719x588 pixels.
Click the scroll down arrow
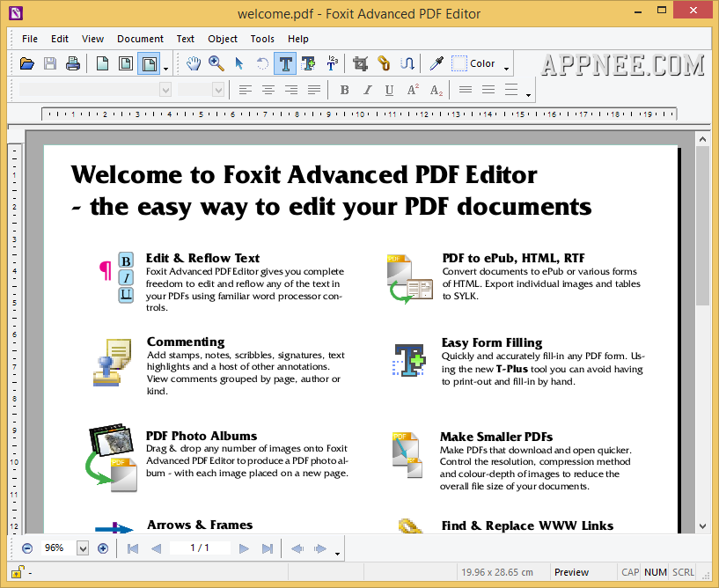(702, 526)
